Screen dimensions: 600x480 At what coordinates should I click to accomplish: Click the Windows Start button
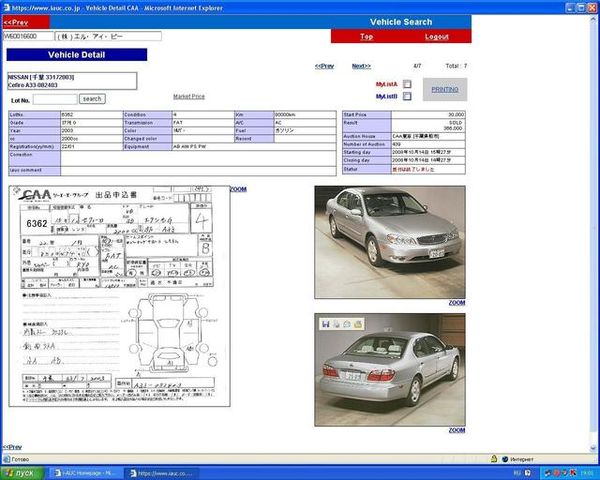pyautogui.click(x=22, y=472)
